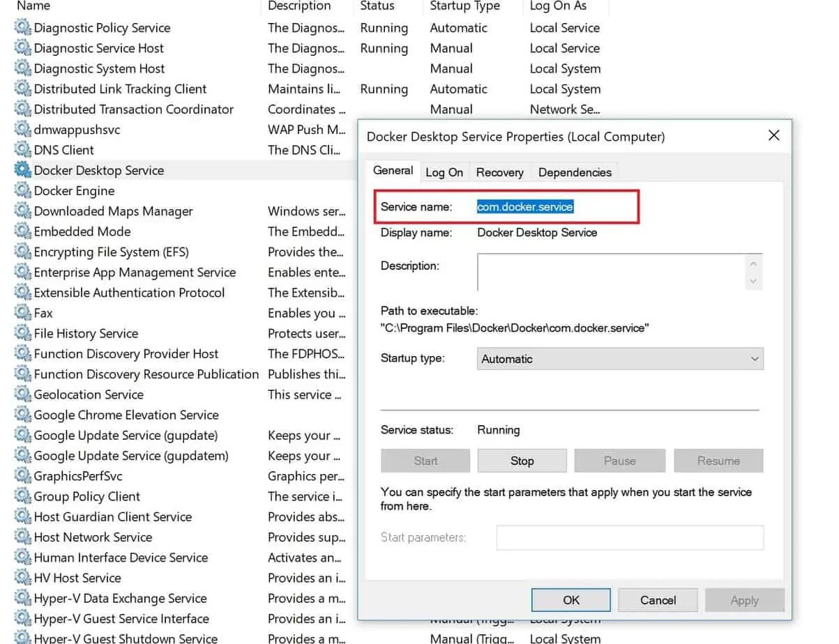
Task: Click the Docker Engine service icon
Action: click(22, 190)
